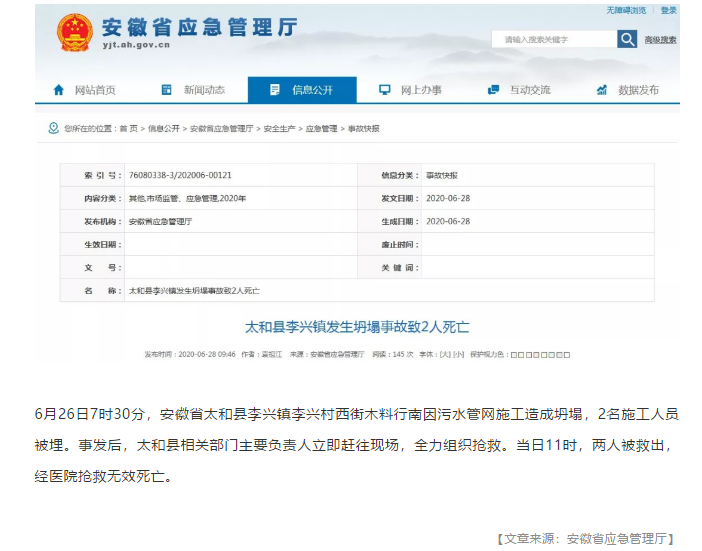Go to 安全生产 in the breadcrumb
Screen dimensions: 702x551
[x=280, y=129]
